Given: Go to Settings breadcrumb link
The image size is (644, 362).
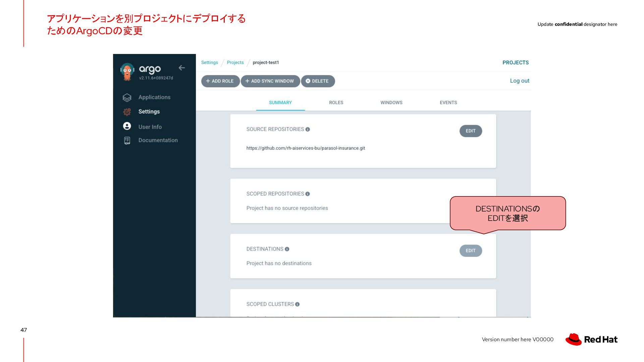Looking at the screenshot, I should click(210, 63).
